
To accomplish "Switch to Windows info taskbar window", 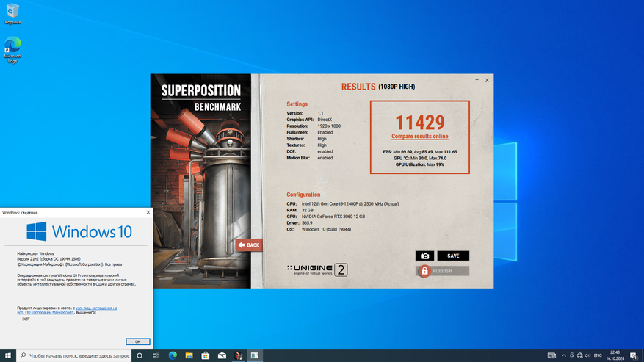I will coord(255,355).
